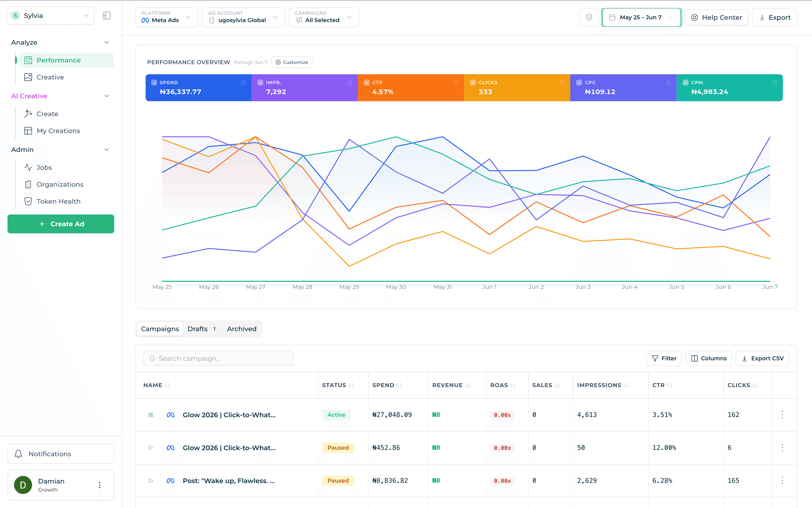The width and height of the screenshot is (812, 508).
Task: Open row menu for ₦8,836.82 campaign
Action: (782, 480)
